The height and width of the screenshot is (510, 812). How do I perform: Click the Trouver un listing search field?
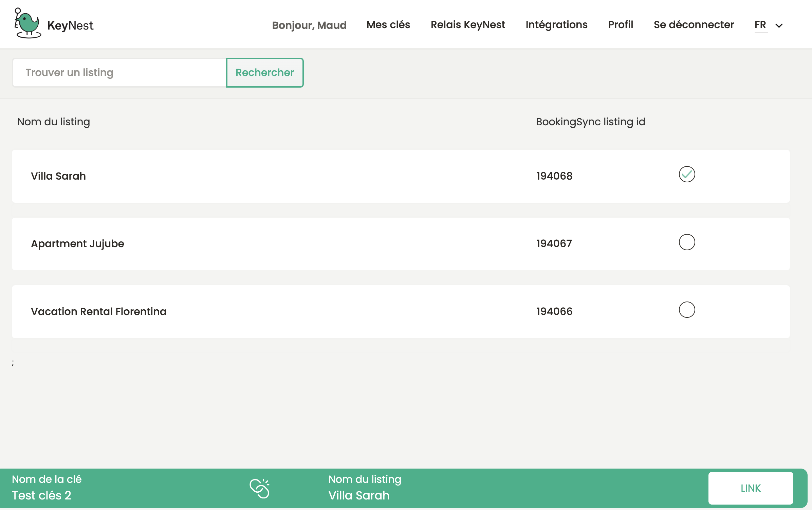pos(119,72)
